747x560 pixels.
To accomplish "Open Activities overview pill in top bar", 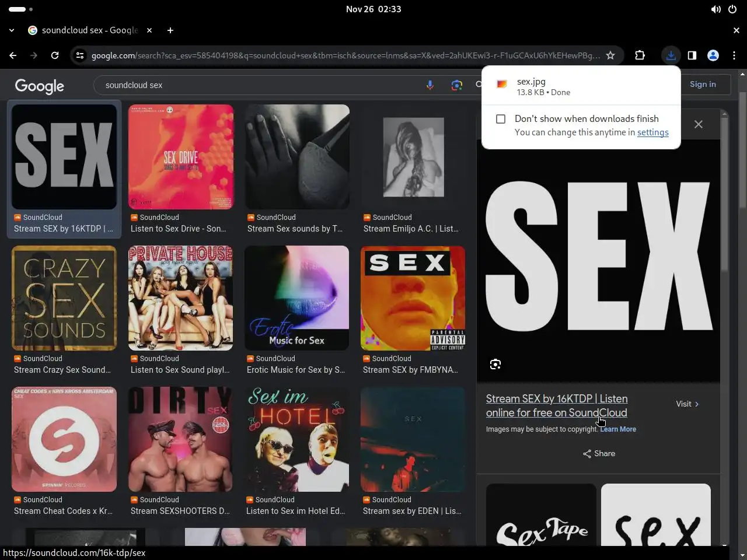I will tap(21, 9).
